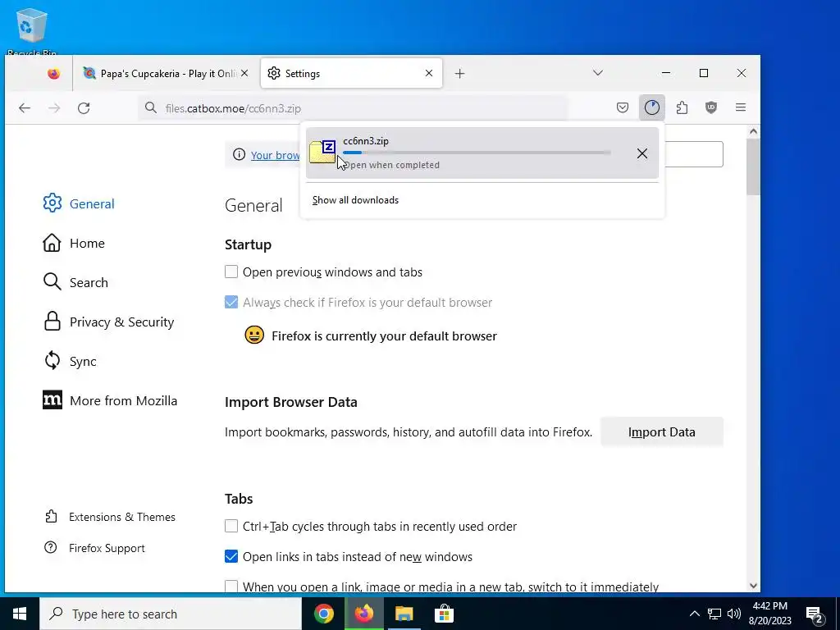This screenshot has height=630, width=840.
Task: Open the Extensions puzzle-piece menu
Action: (x=682, y=107)
